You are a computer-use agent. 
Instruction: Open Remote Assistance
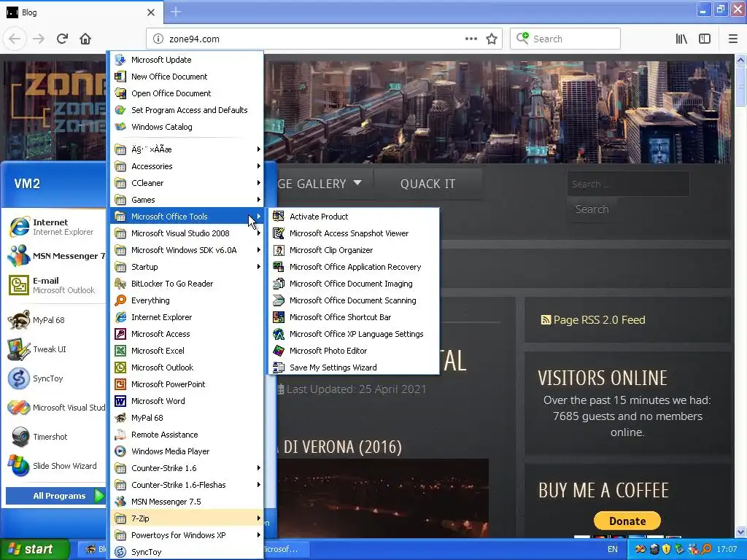(187, 435)
